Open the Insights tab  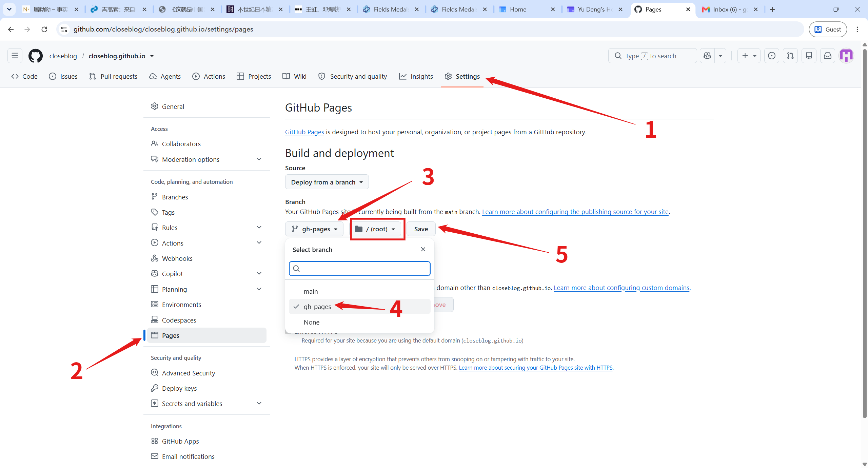pos(416,76)
